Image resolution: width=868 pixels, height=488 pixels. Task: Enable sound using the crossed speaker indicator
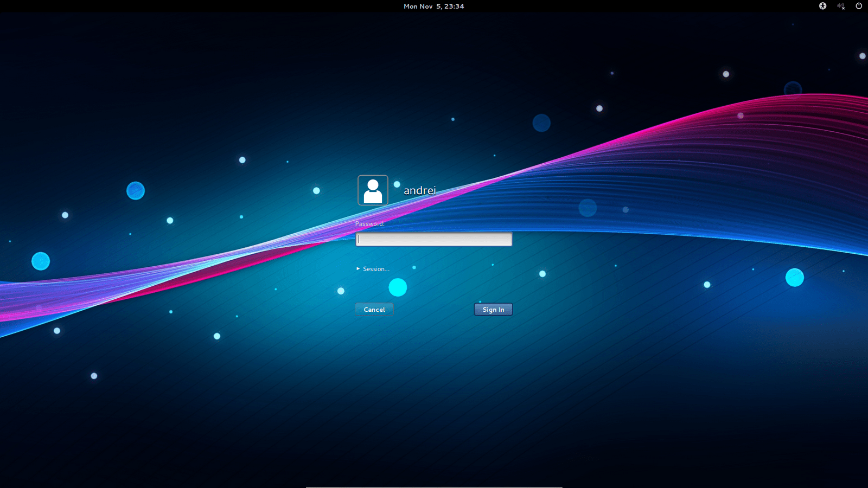(841, 6)
